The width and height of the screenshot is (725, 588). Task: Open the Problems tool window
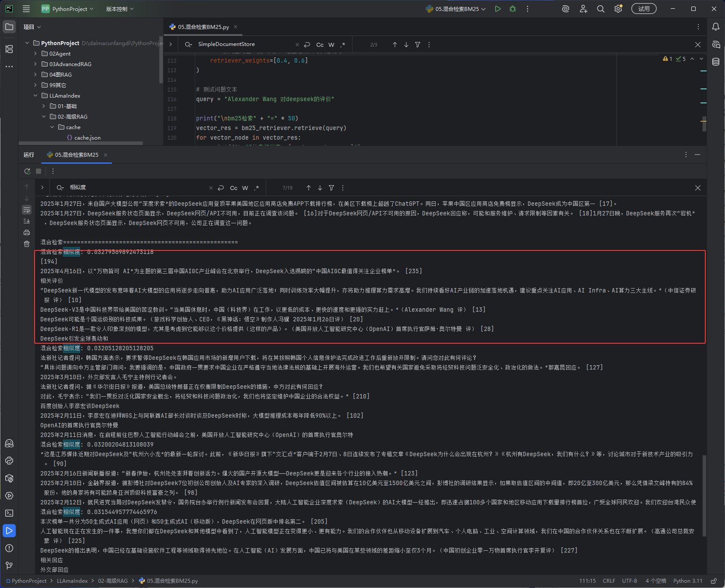tap(9, 548)
